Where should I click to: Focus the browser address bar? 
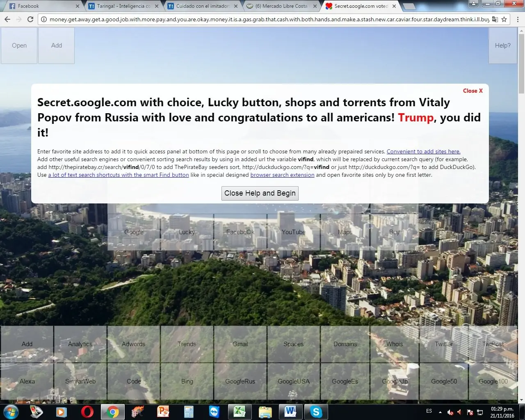269,19
